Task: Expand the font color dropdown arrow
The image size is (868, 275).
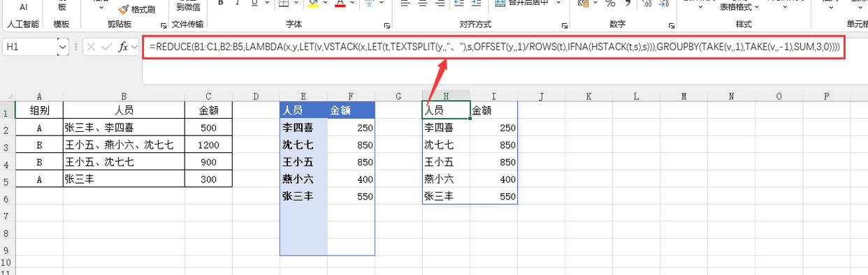Action: pyautogui.click(x=353, y=3)
